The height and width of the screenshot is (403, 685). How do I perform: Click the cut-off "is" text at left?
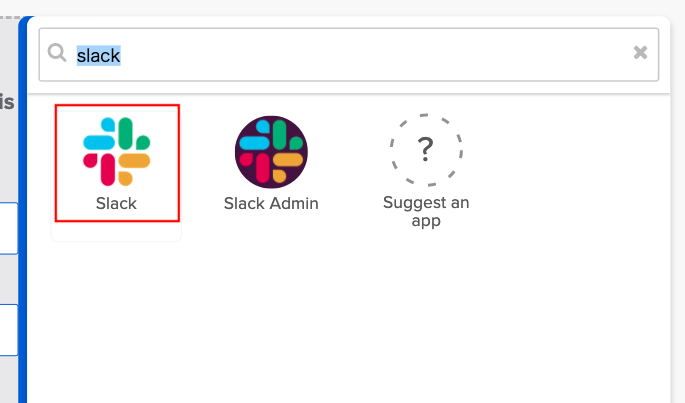7,101
